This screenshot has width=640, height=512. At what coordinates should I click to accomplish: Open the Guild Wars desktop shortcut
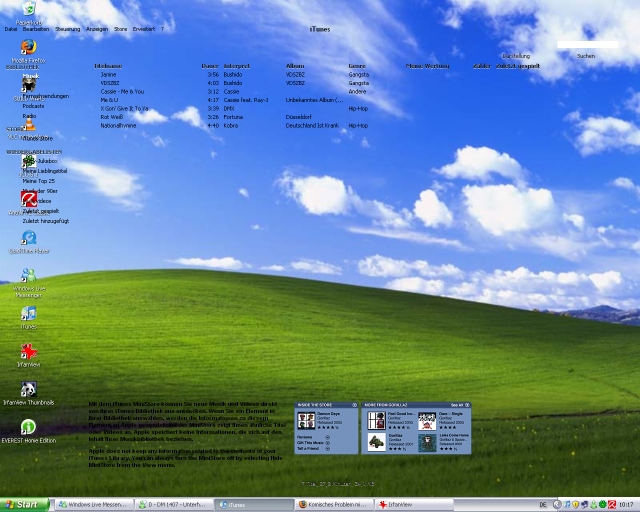click(29, 85)
